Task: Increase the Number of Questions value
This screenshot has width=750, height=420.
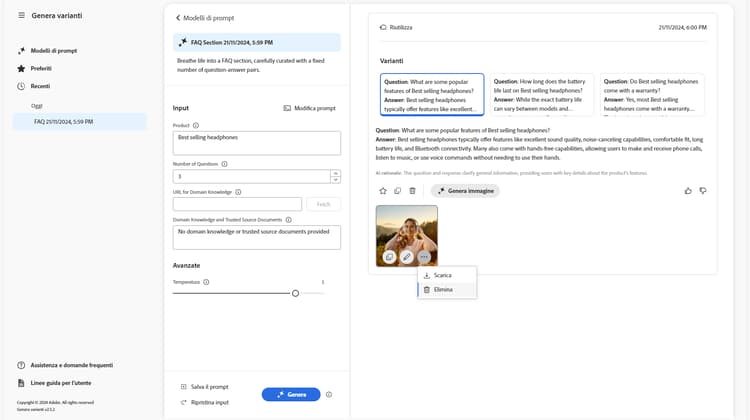Action: tap(336, 173)
